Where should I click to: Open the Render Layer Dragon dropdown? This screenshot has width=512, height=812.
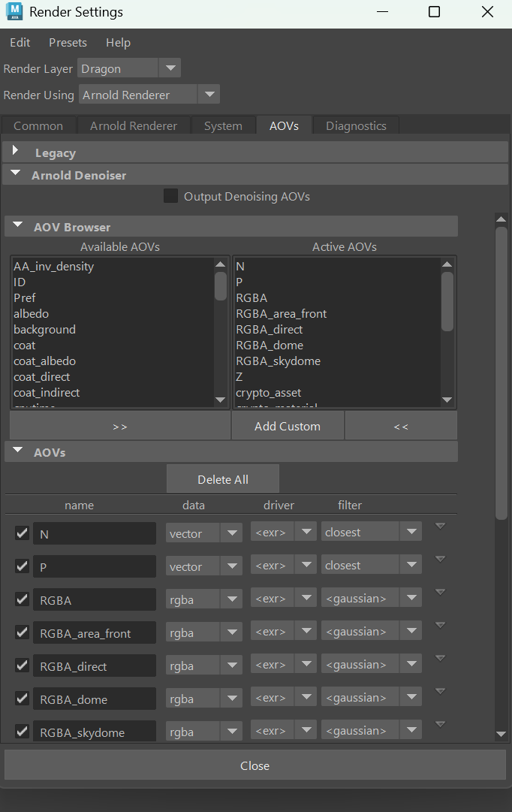pyautogui.click(x=129, y=68)
